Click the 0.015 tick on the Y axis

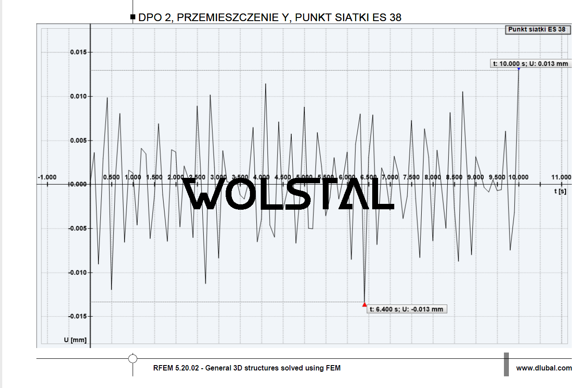(79, 53)
